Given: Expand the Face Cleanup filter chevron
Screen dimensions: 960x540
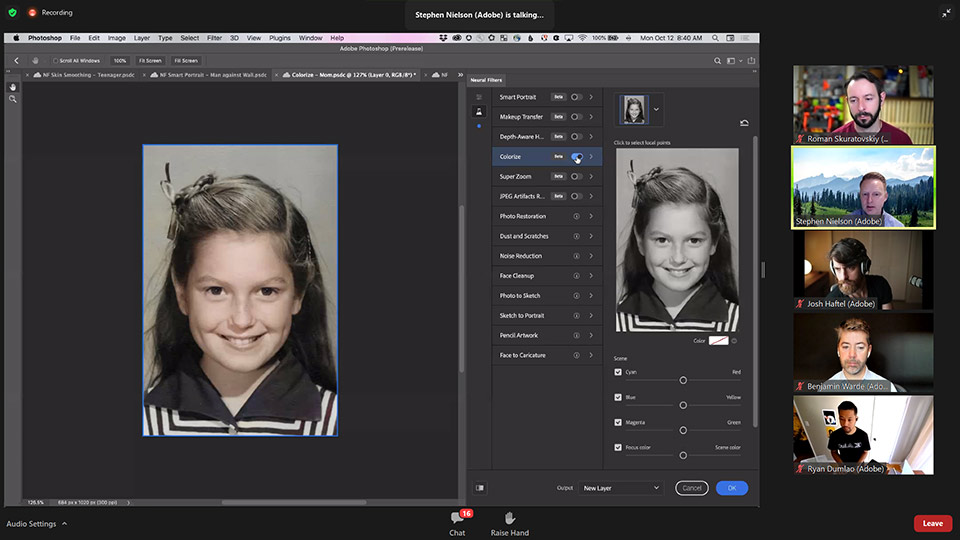Looking at the screenshot, I should 591,276.
